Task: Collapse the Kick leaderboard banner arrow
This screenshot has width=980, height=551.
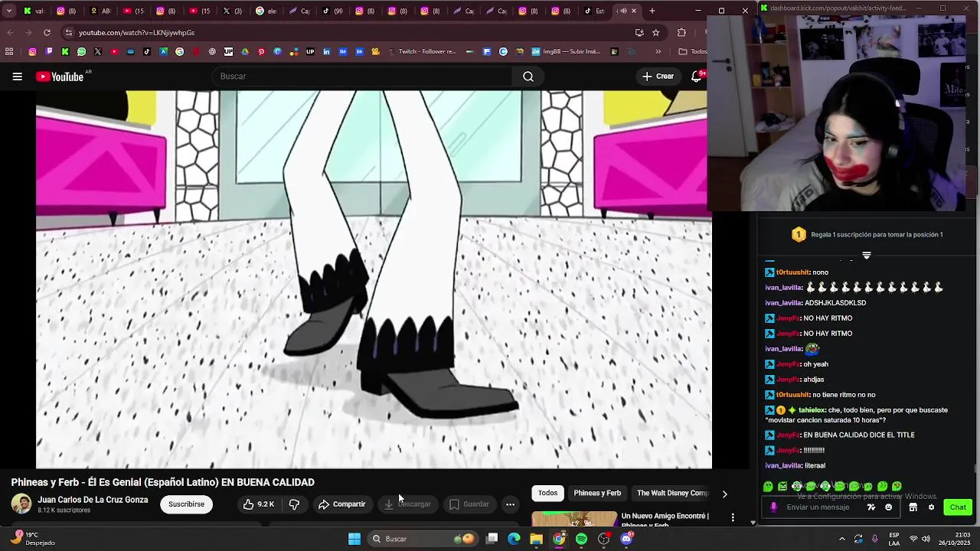Action: coord(867,256)
